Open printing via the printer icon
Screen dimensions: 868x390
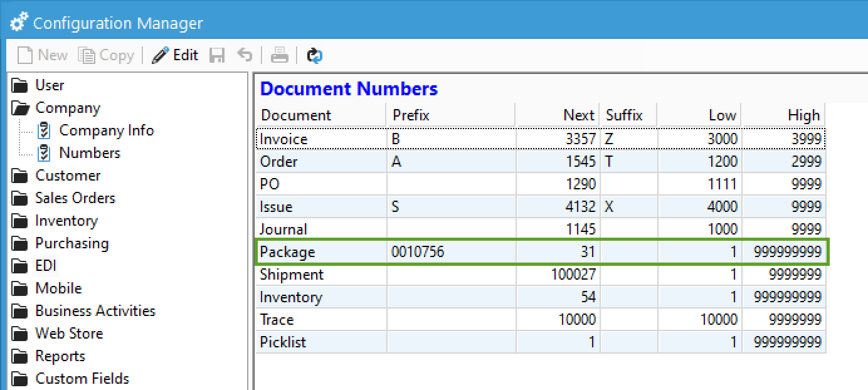pos(278,55)
